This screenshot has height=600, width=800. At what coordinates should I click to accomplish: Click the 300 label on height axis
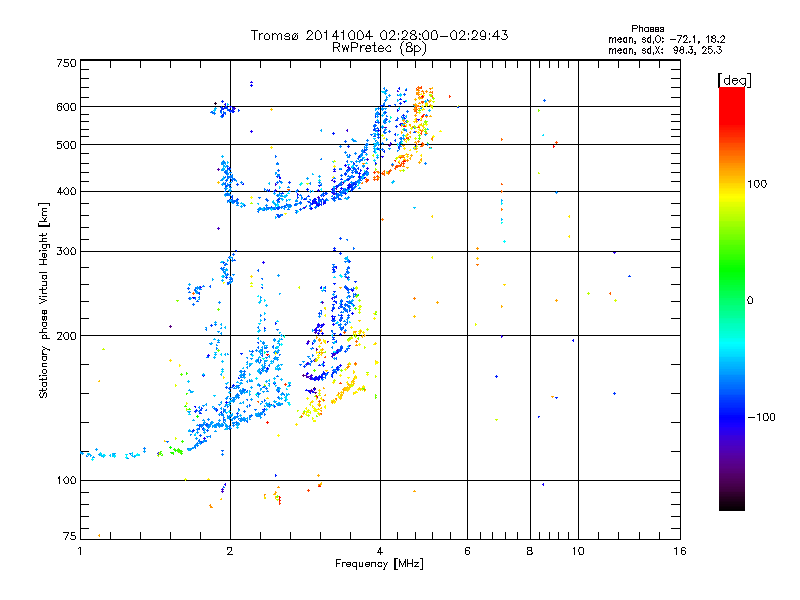point(66,252)
